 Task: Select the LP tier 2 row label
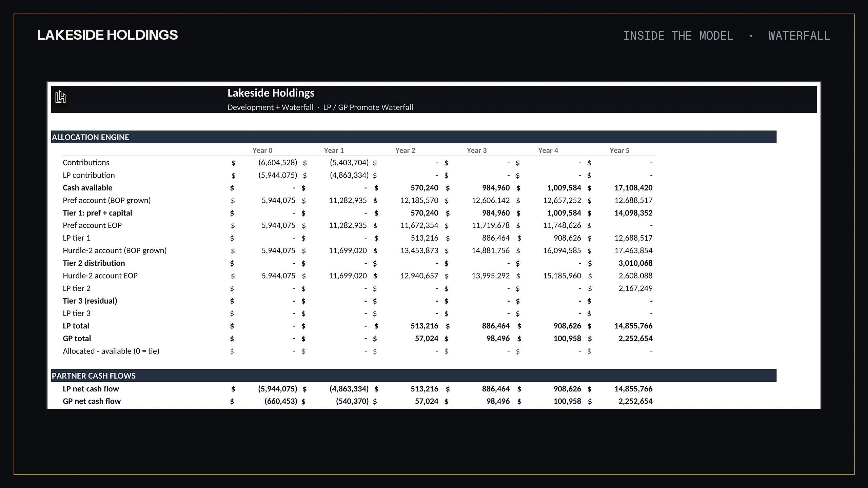[77, 288]
